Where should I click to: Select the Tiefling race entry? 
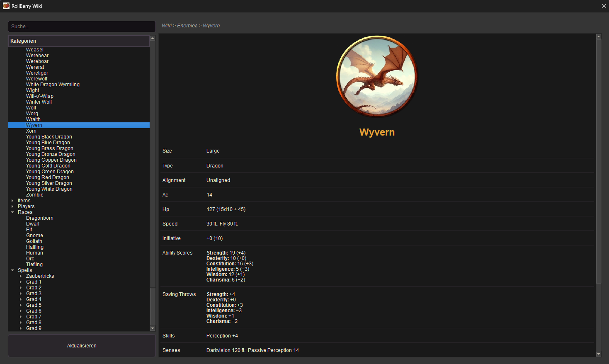click(34, 264)
